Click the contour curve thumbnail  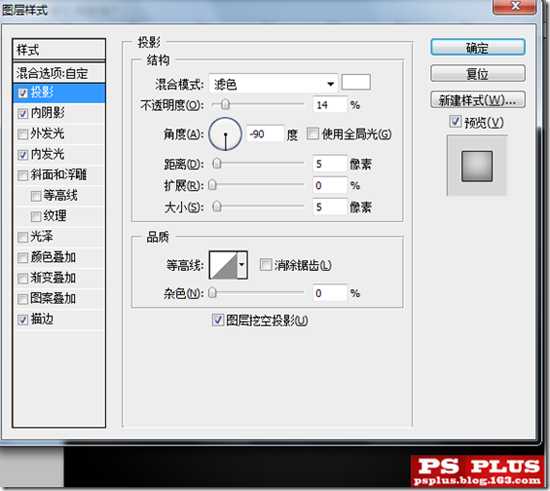coord(223,265)
